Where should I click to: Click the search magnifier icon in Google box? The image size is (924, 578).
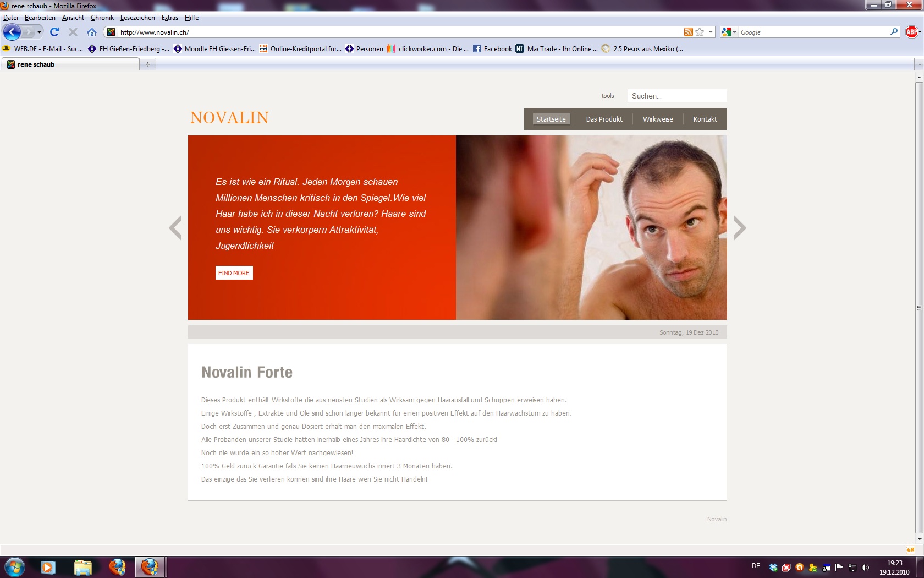coord(894,32)
